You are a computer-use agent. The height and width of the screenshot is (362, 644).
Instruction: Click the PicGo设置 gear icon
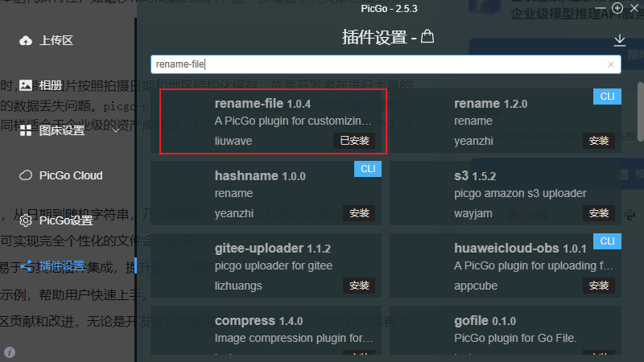26,220
